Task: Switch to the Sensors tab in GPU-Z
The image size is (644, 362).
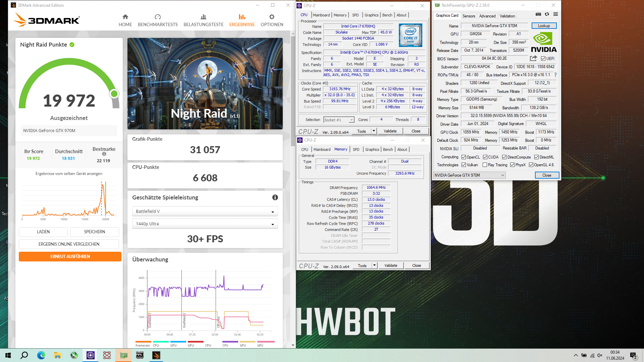Action: click(x=469, y=16)
